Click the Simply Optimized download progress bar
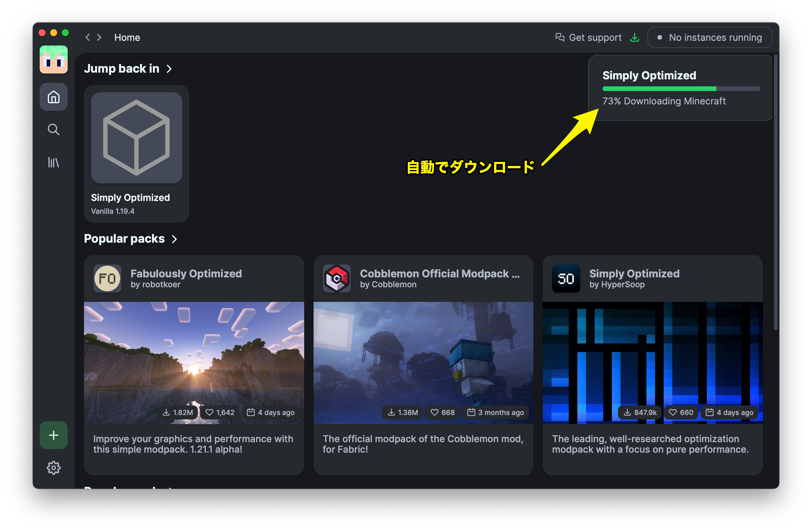The image size is (812, 532). coord(681,89)
